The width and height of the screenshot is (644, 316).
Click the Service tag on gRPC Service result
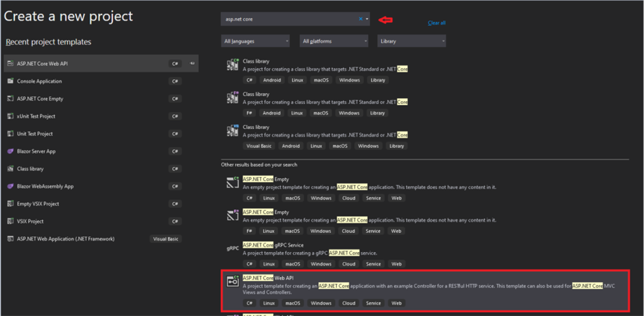click(x=373, y=264)
